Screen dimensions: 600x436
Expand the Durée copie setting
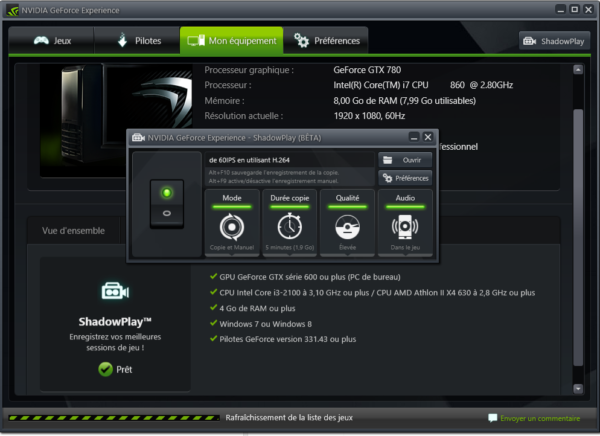(x=290, y=222)
